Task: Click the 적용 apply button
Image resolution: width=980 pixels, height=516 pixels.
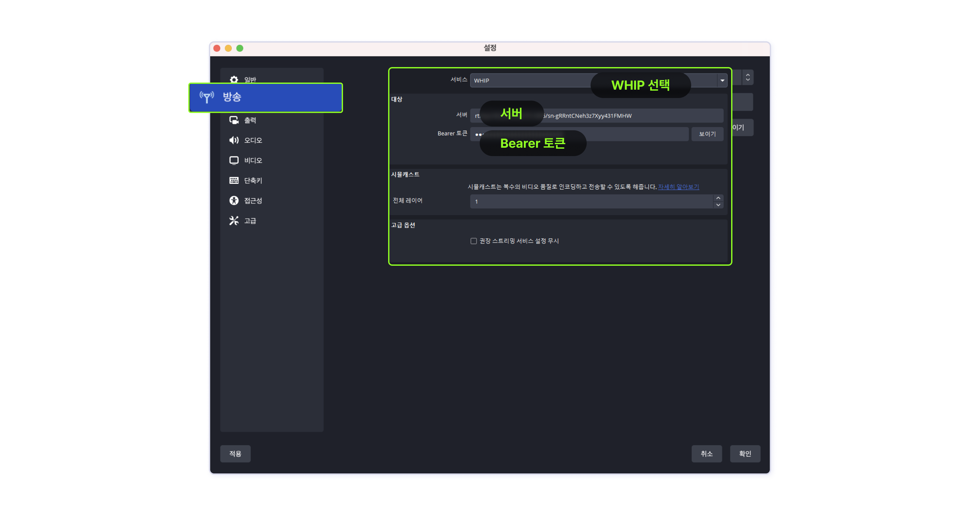Action: pos(235,453)
